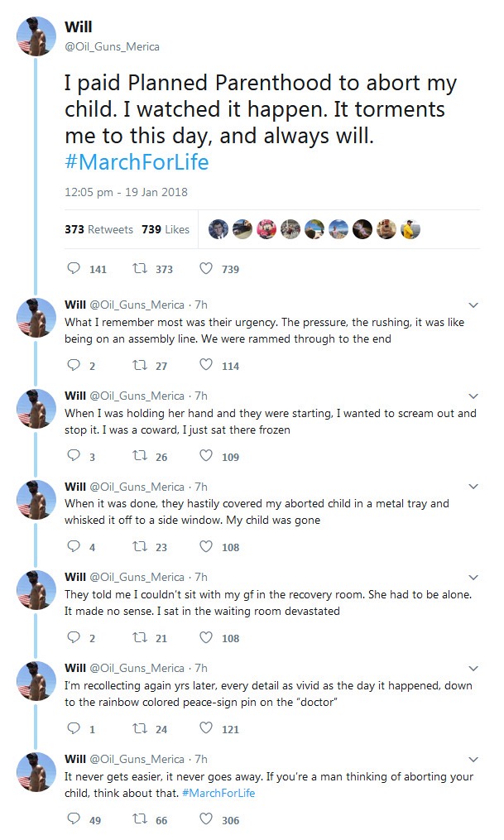The height and width of the screenshot is (840, 504).
Task: Open the #MarchForLife hashtag in main tweet
Action: [137, 161]
